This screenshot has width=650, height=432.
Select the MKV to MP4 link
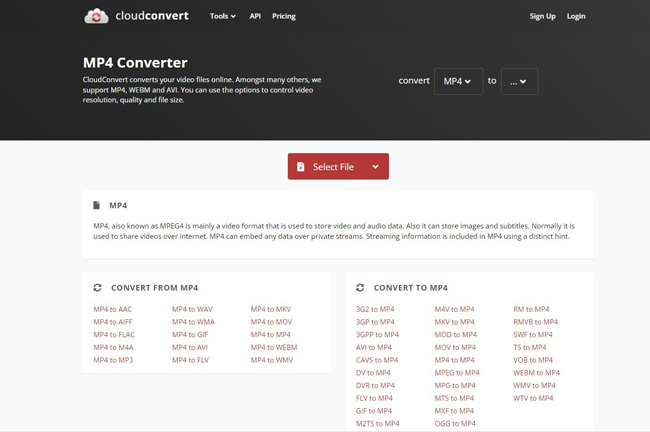454,322
